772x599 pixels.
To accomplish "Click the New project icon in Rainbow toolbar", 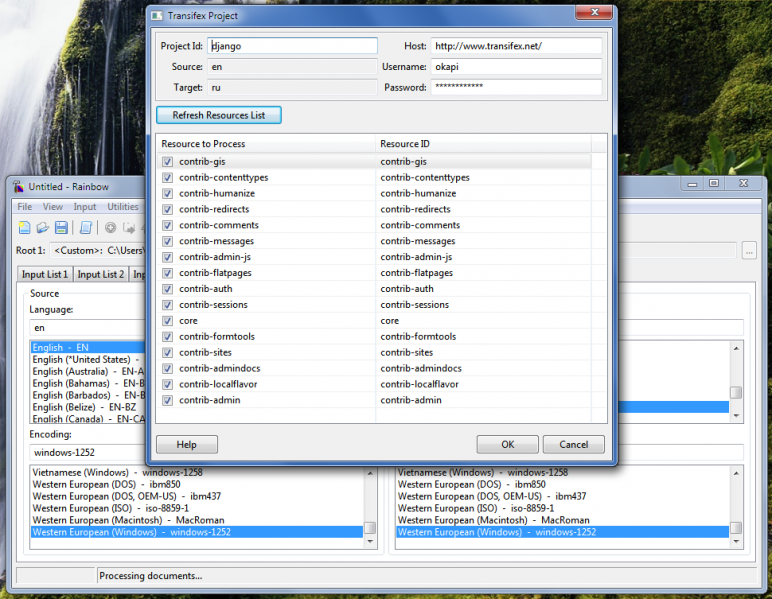I will (x=24, y=227).
